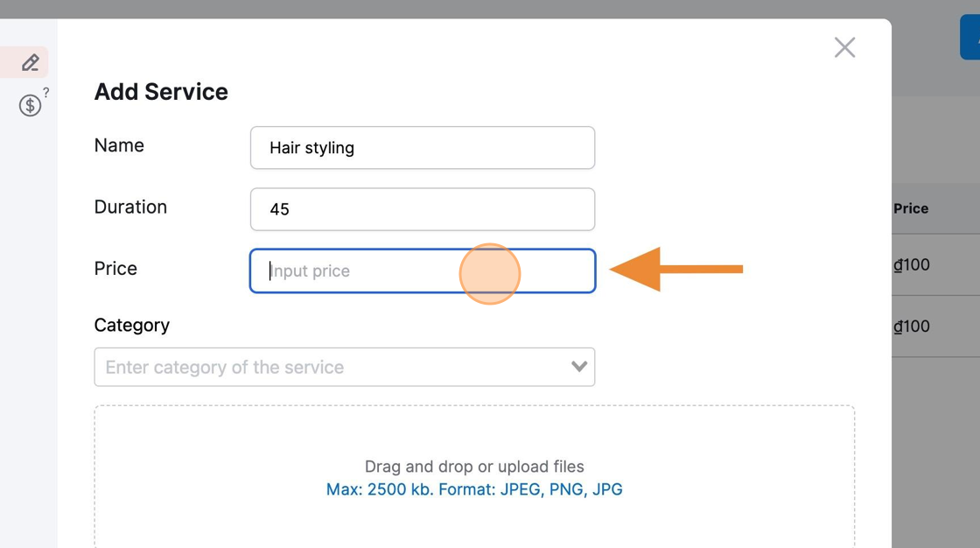Sort by the Price column header
980x548 pixels.
tap(911, 208)
